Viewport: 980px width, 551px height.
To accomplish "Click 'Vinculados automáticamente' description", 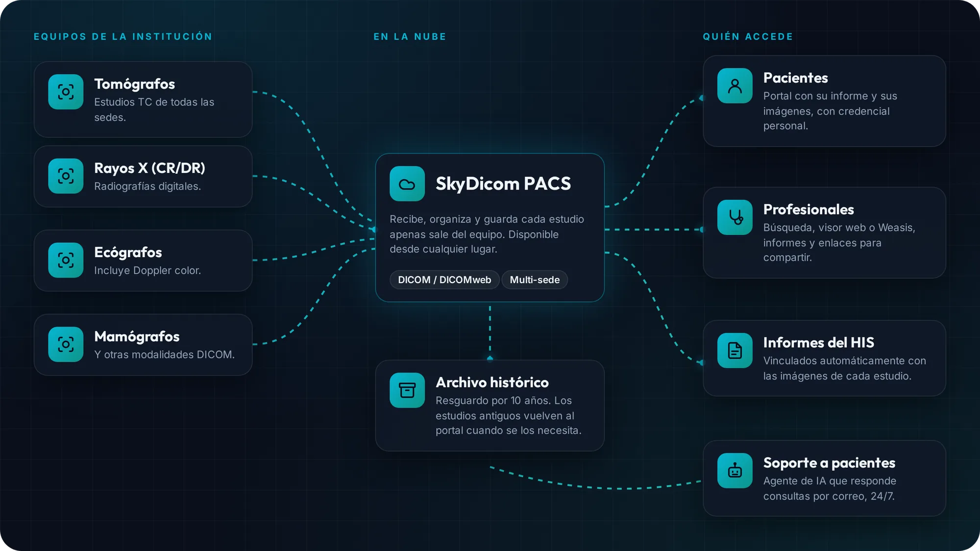I will [844, 368].
